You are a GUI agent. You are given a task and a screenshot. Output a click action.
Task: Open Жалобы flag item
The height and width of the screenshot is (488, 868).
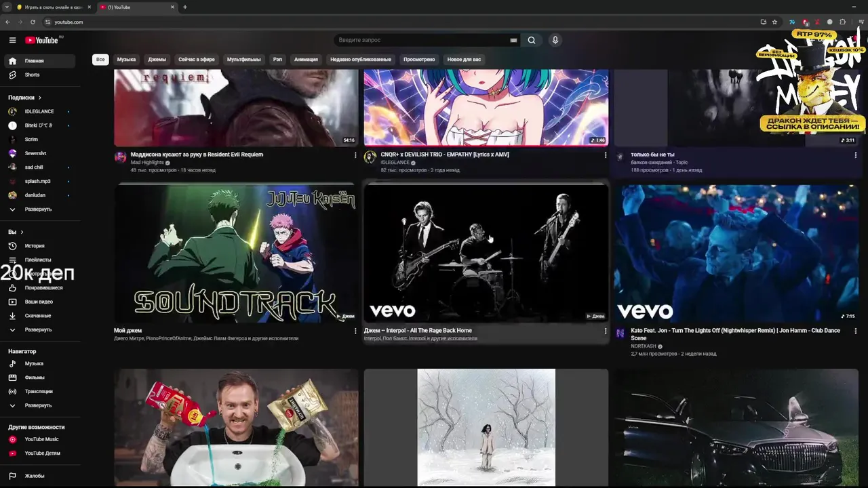coord(41,476)
